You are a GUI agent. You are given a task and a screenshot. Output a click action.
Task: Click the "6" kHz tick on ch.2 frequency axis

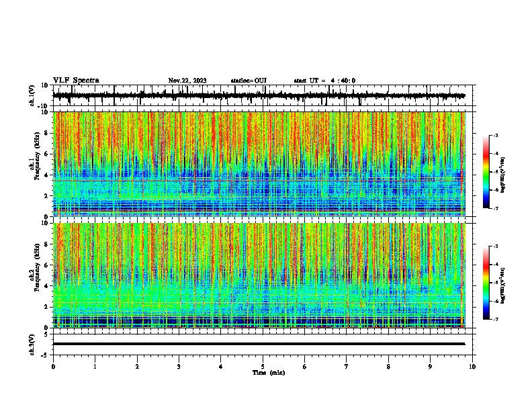[x=46, y=265]
